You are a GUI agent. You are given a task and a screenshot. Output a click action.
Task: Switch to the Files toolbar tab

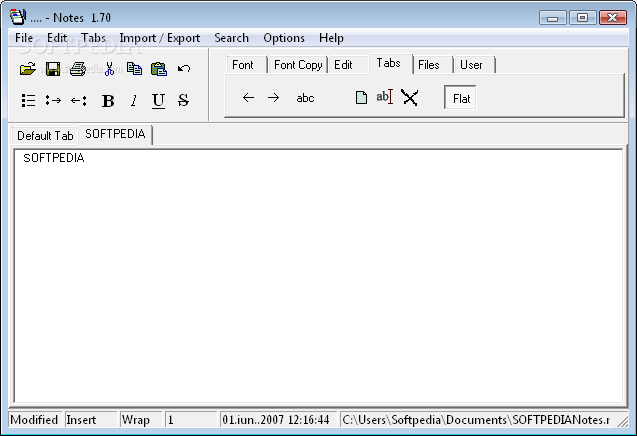click(x=433, y=65)
